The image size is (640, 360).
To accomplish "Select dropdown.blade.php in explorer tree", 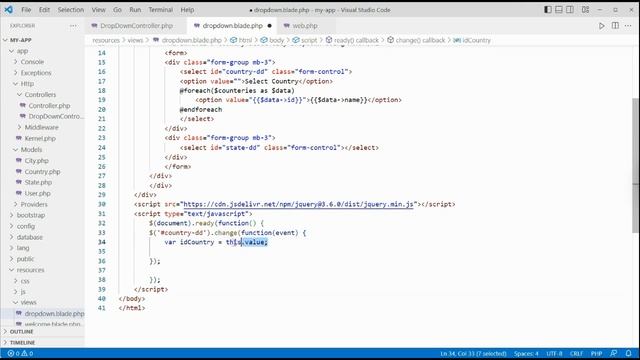I will [42, 313].
